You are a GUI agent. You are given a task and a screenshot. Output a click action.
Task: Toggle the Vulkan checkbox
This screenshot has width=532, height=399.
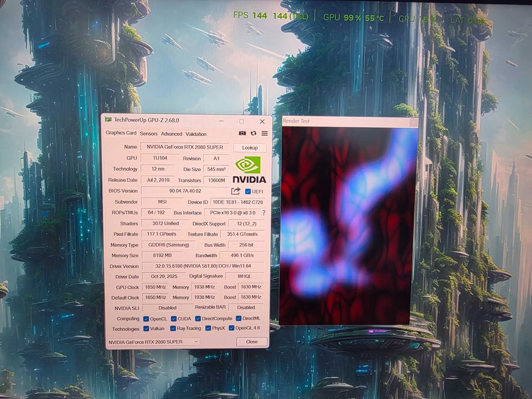click(146, 328)
